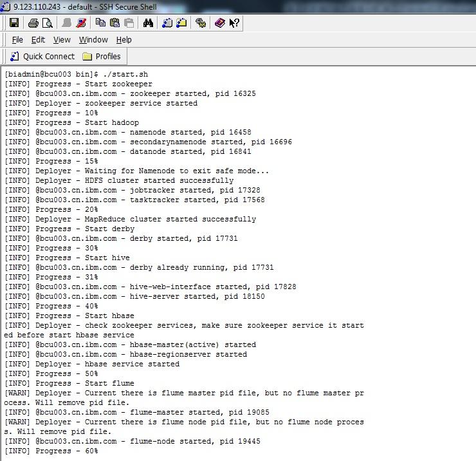The height and width of the screenshot is (461, 476).
Task: Click the Context Help arrow icon
Action: click(234, 23)
